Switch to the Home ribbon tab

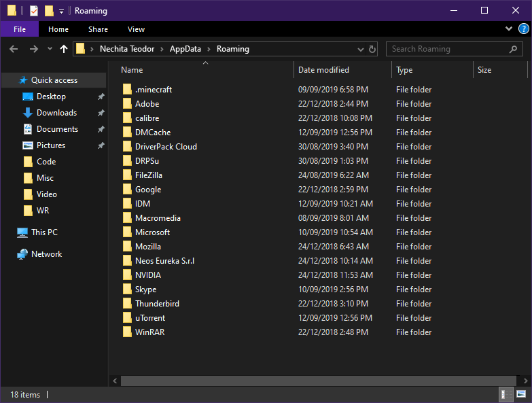(x=58, y=29)
